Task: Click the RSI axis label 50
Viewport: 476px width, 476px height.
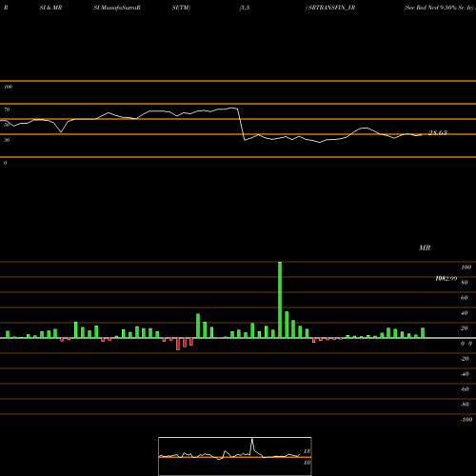Action: click(x=7, y=125)
